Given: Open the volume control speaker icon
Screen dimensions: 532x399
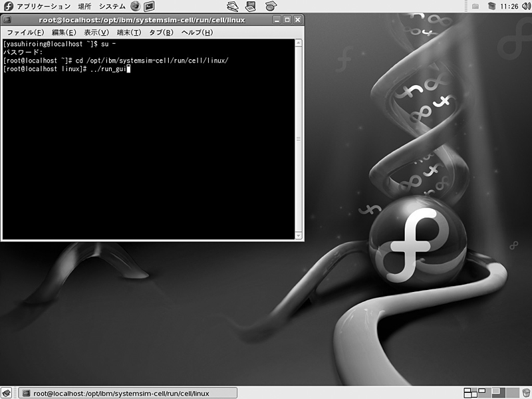Looking at the screenshot, I should (x=525, y=6).
